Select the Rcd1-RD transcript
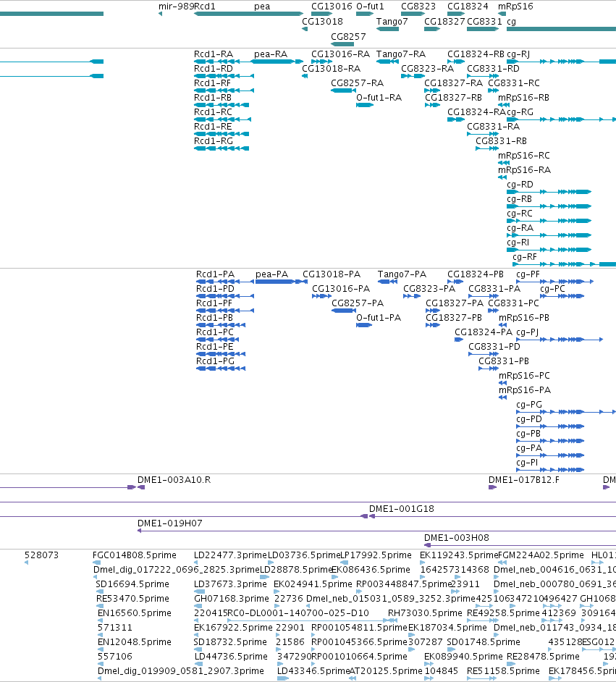 point(214,69)
